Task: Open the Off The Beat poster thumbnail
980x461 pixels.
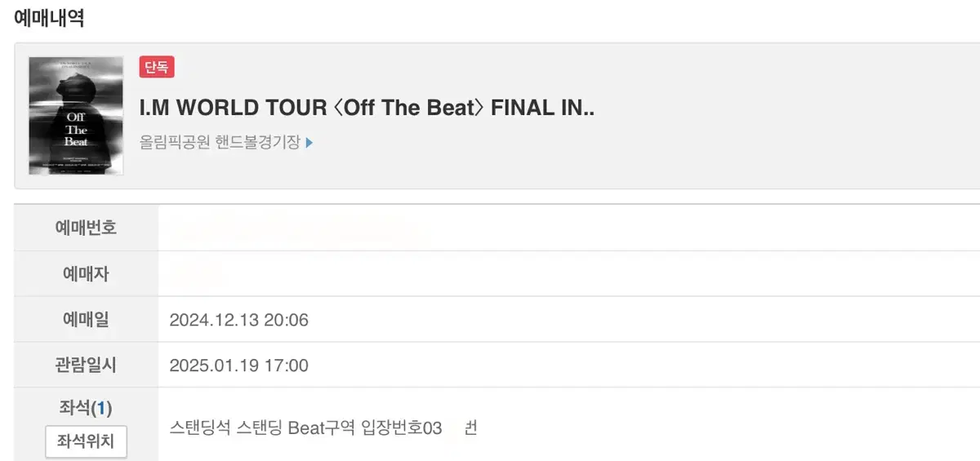Action: click(76, 115)
